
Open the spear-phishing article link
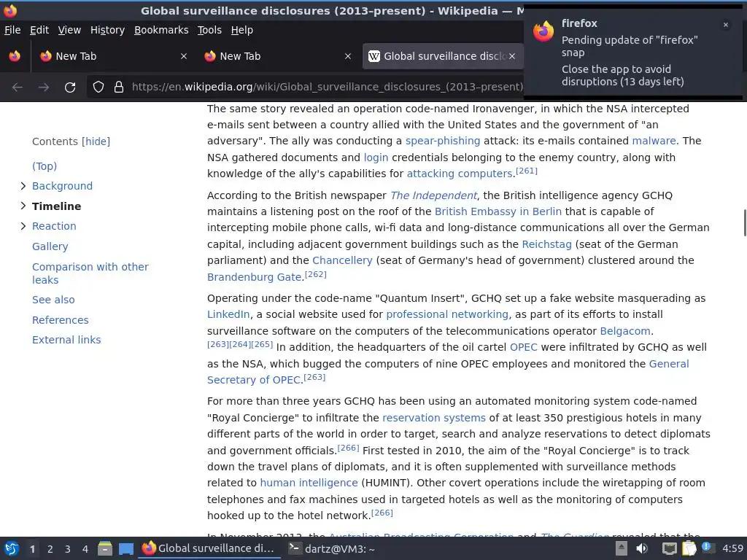point(443,141)
